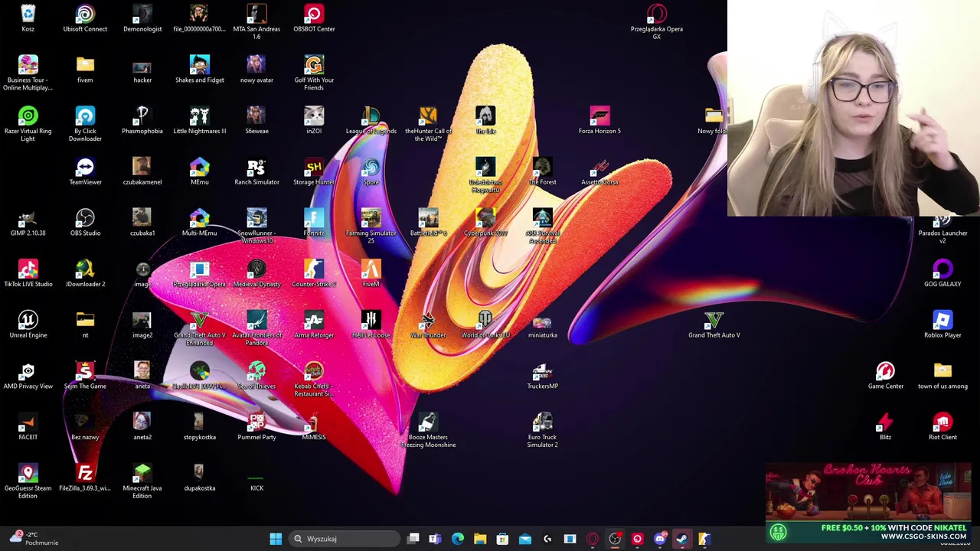
Task: Launch Przeglądarka Opera GX shortcut at top
Action: 656,22
